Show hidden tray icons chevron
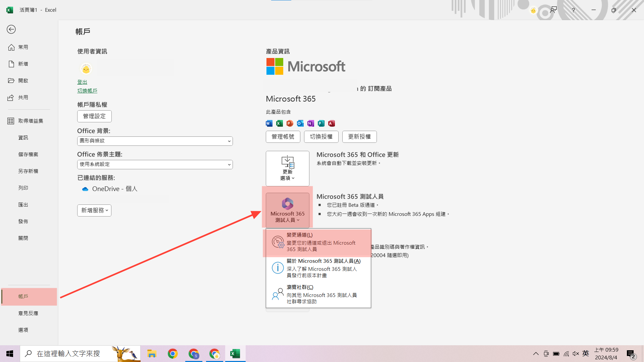Image resolution: width=644 pixels, height=362 pixels. point(536,354)
